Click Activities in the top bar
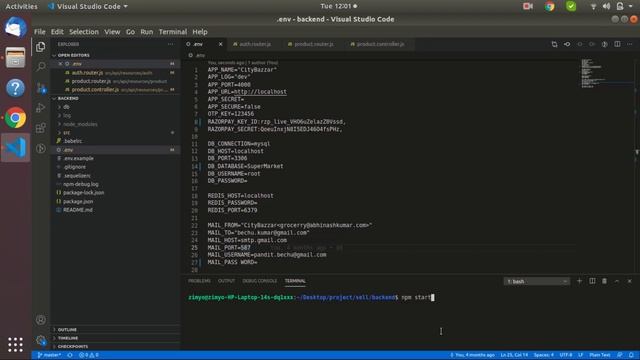The height and width of the screenshot is (360, 640). pyautogui.click(x=21, y=6)
